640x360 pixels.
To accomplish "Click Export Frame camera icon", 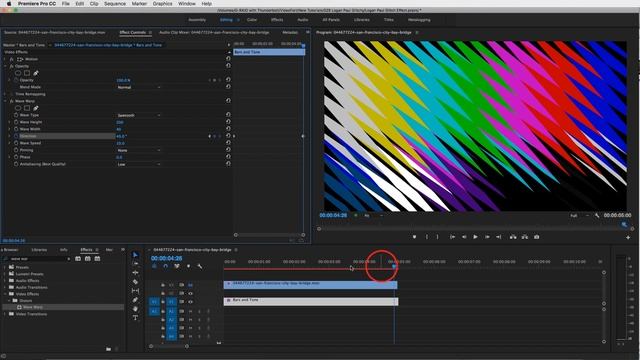I will [x=537, y=237].
